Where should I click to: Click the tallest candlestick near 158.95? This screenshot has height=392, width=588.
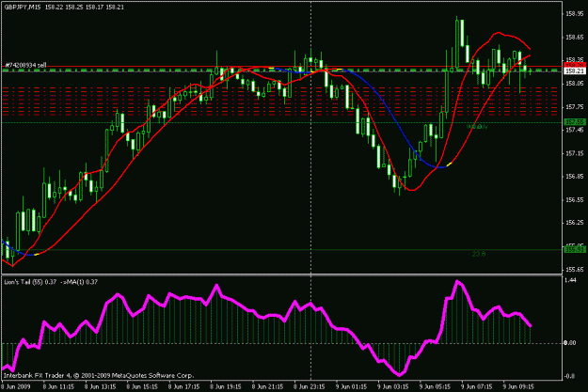click(456, 43)
